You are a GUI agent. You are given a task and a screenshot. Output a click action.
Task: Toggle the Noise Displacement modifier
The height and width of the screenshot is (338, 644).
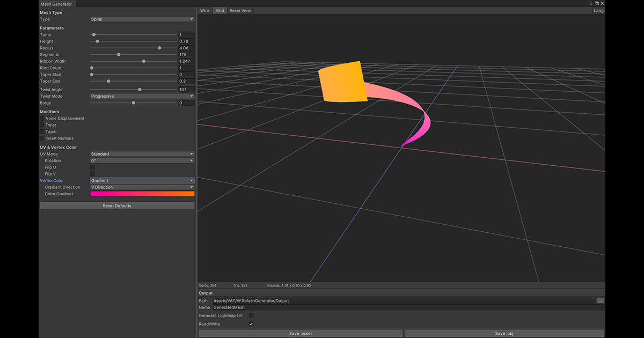tap(42, 118)
